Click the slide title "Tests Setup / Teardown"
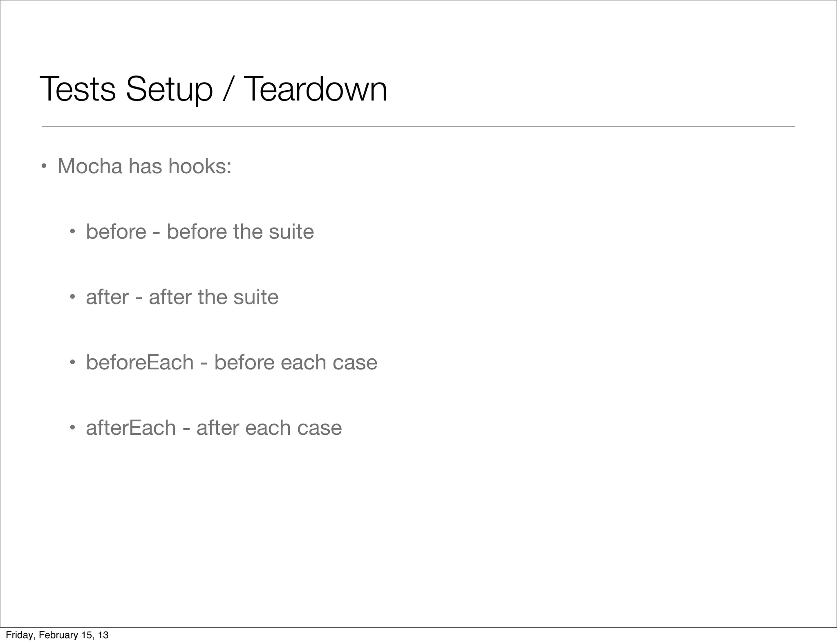Screen dimensions: 837x644 click(x=213, y=89)
